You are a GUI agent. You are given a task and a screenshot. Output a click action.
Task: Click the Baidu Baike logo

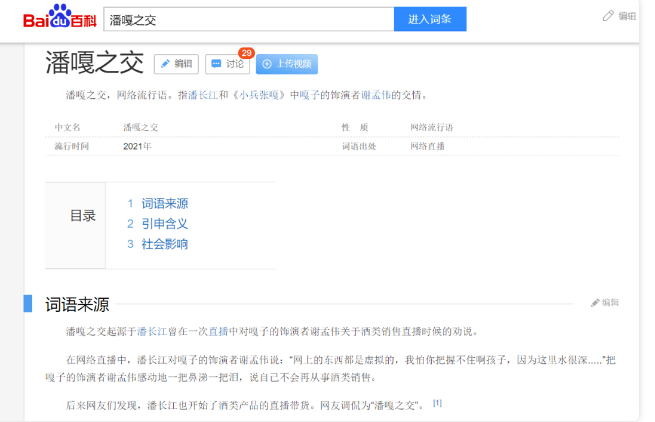pyautogui.click(x=60, y=17)
